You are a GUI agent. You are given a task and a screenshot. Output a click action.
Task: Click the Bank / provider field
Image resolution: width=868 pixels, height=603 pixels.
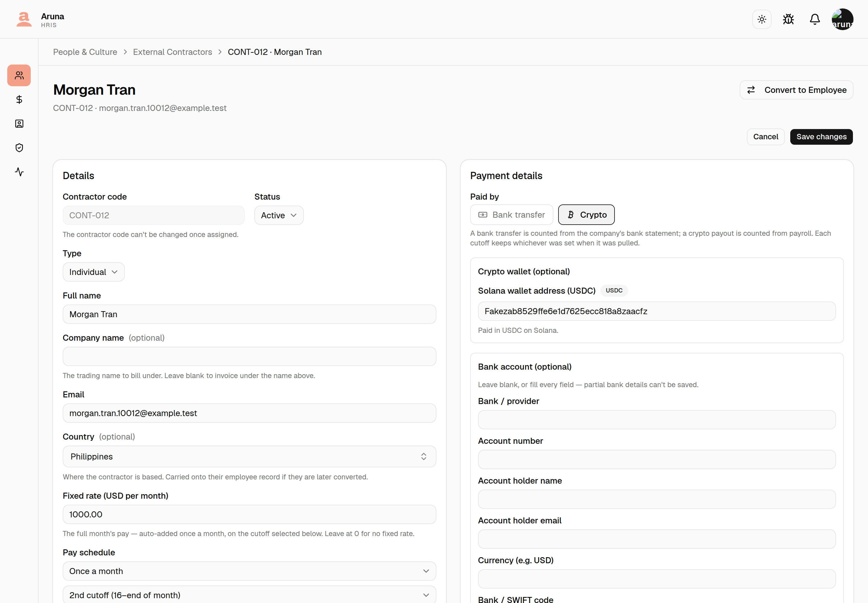click(656, 420)
